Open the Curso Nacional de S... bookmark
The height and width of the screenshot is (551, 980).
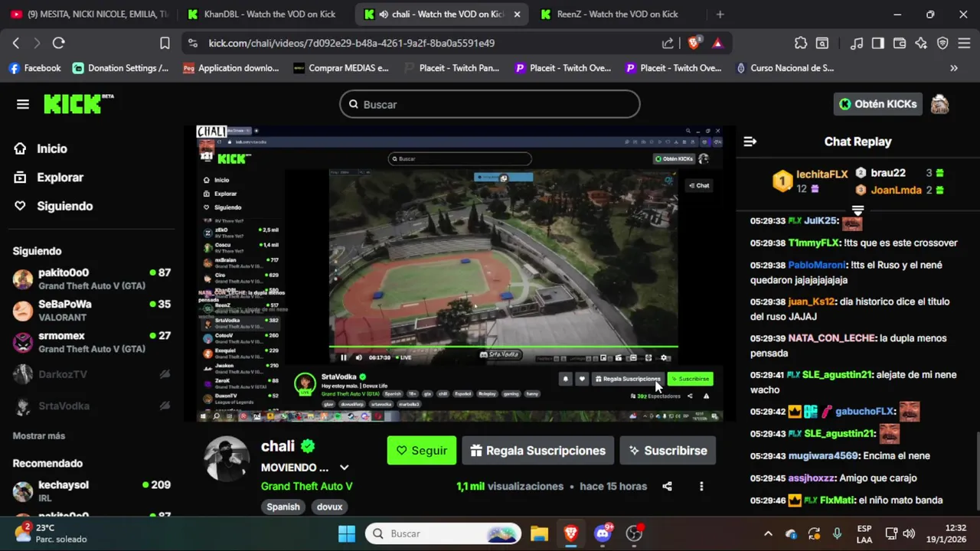[x=785, y=68]
